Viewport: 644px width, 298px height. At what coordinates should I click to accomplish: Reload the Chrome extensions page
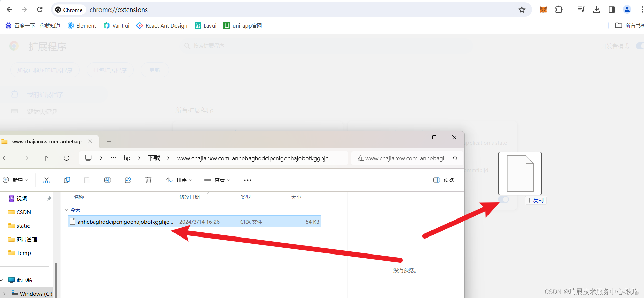[40, 10]
